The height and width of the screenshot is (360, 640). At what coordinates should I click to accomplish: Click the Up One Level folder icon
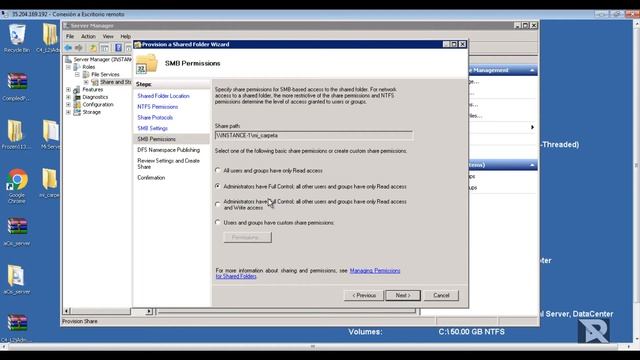click(x=93, y=48)
